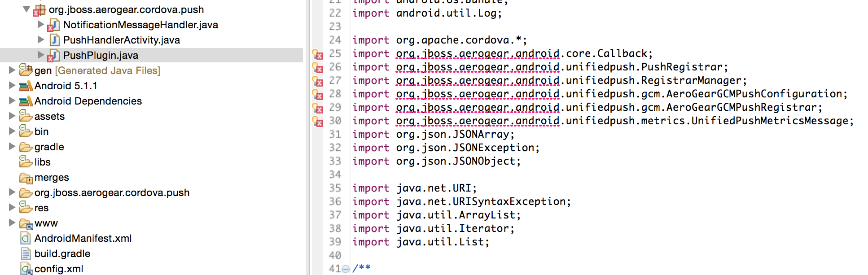Expand the www folder tree arrow

pos(12,223)
